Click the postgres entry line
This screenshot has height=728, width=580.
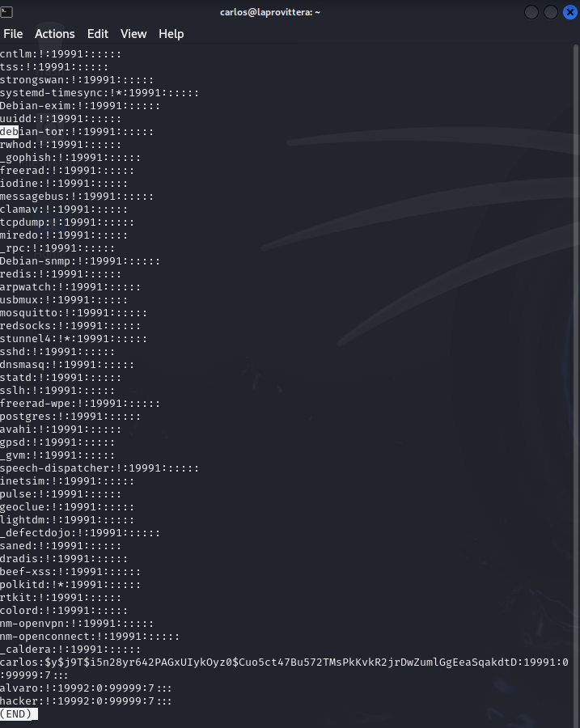click(70, 417)
